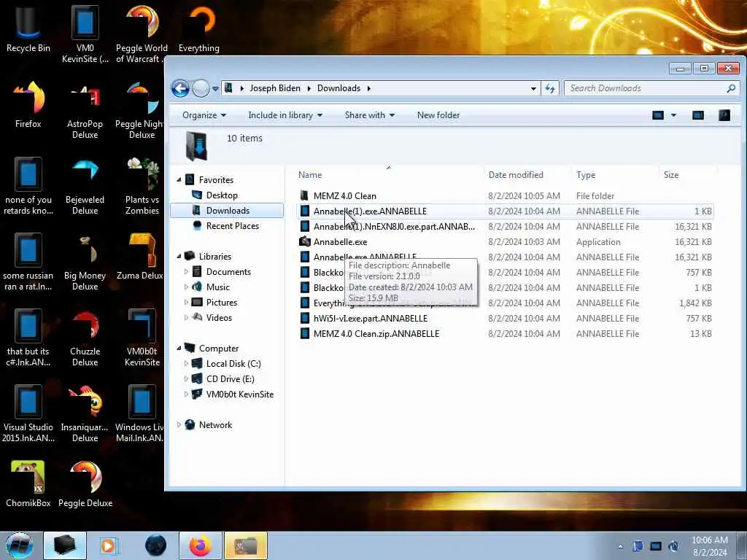Show hidden tray icons arrow
This screenshot has width=747, height=560.
(x=620, y=546)
